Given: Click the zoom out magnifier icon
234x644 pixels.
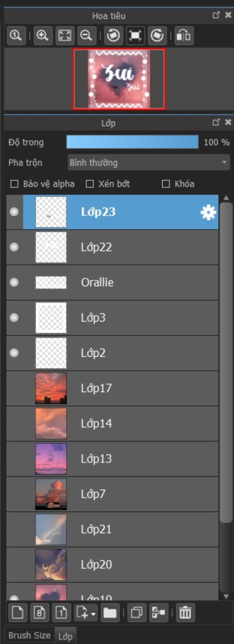Looking at the screenshot, I should point(87,35).
